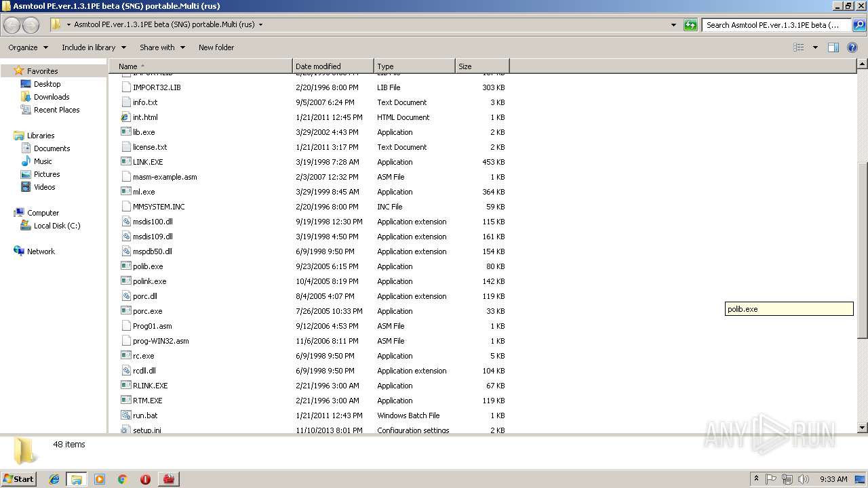Launch Opera from taskbar
The height and width of the screenshot is (488, 868).
pyautogui.click(x=145, y=479)
